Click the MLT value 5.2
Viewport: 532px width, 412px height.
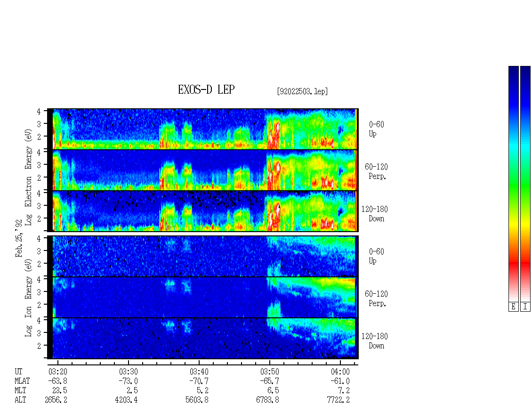203,391
